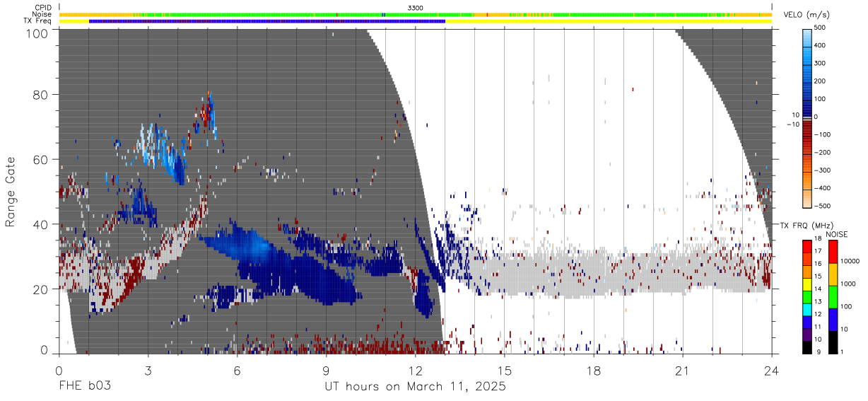Screen dimensions: 868x401
Task: Click the TX Freq row label
Action: point(38,21)
